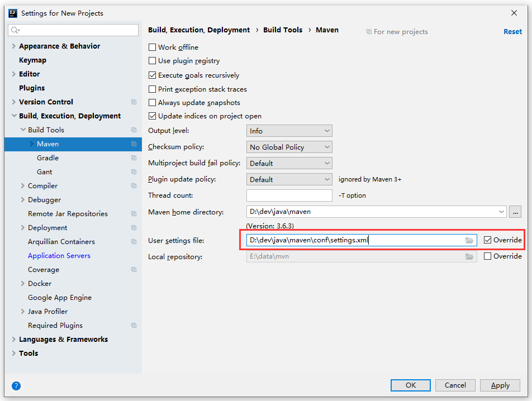Click the copy icon beside Docker's Coverage item
This screenshot has height=401, width=532.
pyautogui.click(x=134, y=270)
